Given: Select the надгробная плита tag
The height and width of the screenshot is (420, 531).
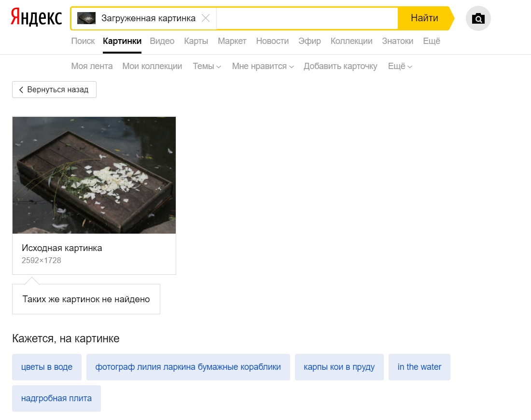Looking at the screenshot, I should pyautogui.click(x=56, y=398).
